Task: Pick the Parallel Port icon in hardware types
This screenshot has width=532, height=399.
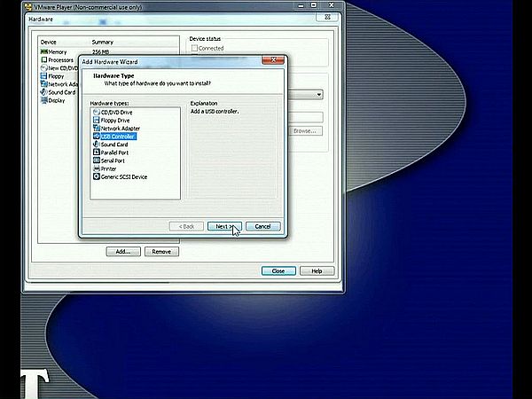Action: point(97,153)
